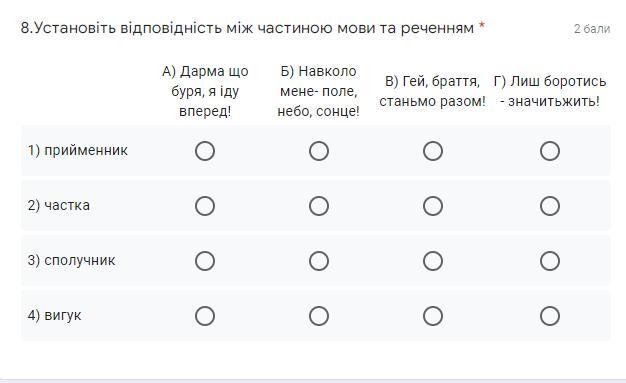Image resolution: width=626 pixels, height=383 pixels.
Task: Select column Б for row прийменник
Action: pos(319,151)
